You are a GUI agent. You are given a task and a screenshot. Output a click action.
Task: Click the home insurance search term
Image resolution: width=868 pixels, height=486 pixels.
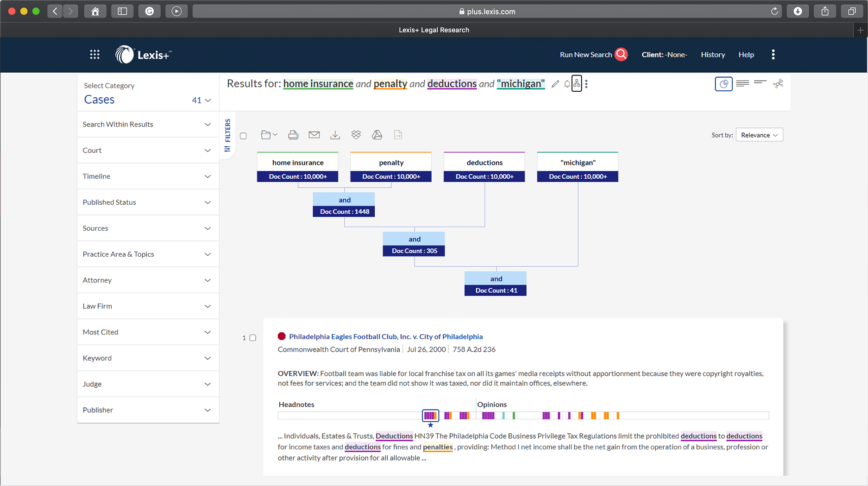click(318, 84)
